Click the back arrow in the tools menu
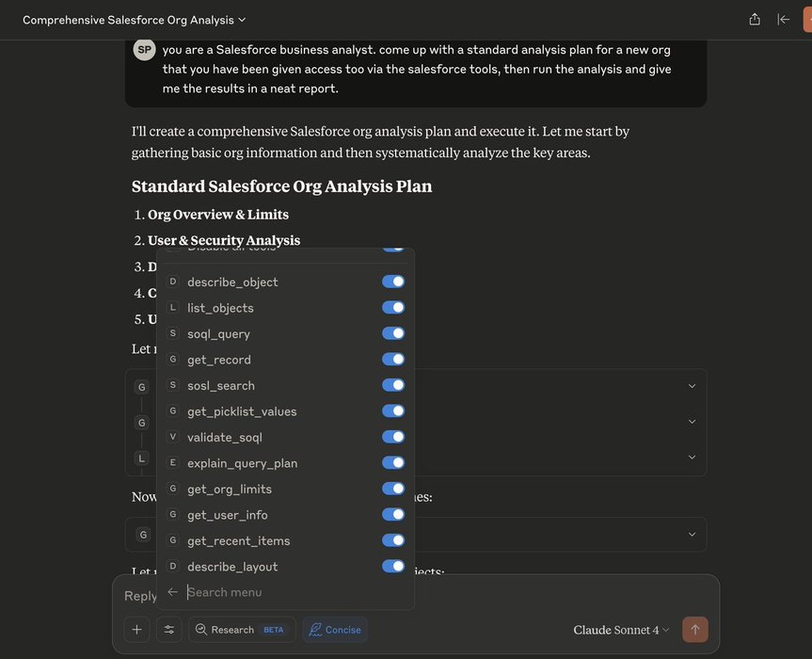 [172, 592]
